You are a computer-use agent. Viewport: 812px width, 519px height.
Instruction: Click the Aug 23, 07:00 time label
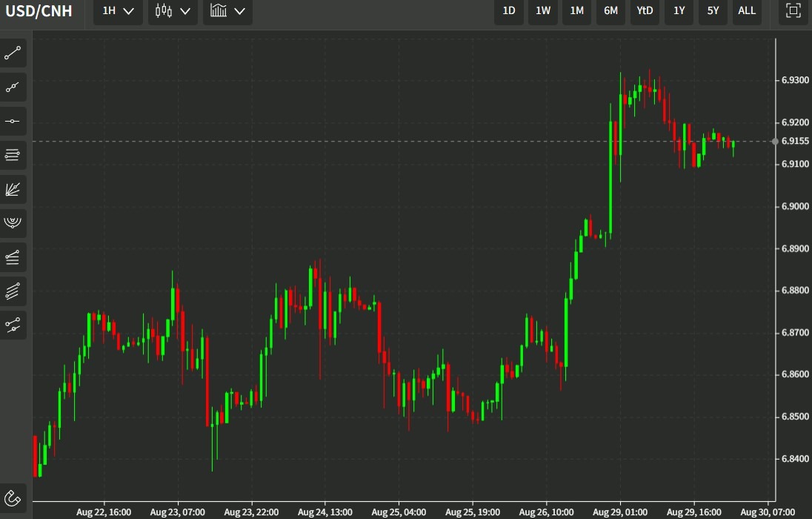[x=178, y=512]
